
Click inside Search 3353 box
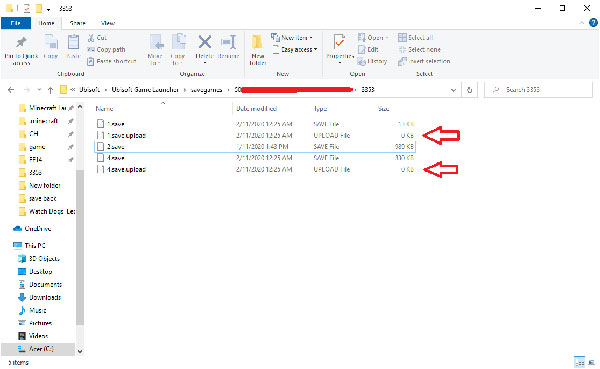[x=538, y=90]
